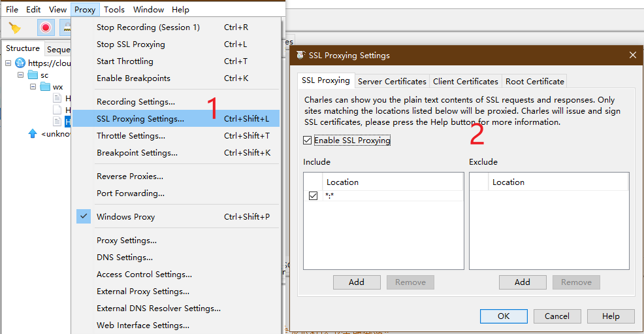Click the Charles icon in SSL Proxying Settings title
Image resolution: width=644 pixels, height=334 pixels.
(x=300, y=55)
